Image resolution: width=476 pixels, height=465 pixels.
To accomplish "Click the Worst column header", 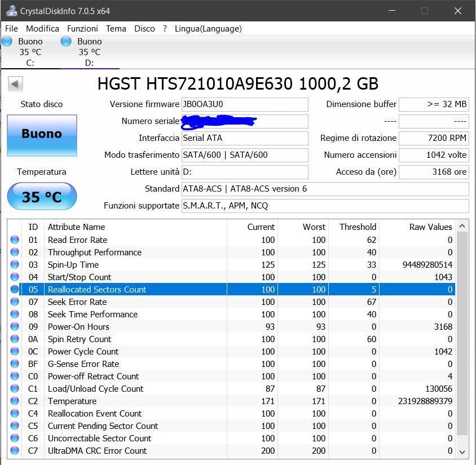I will 303,227.
